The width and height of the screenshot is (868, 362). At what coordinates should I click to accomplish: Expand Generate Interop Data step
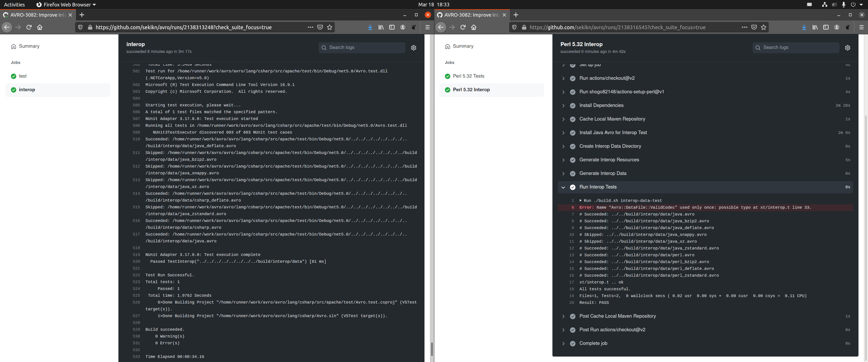click(706, 173)
